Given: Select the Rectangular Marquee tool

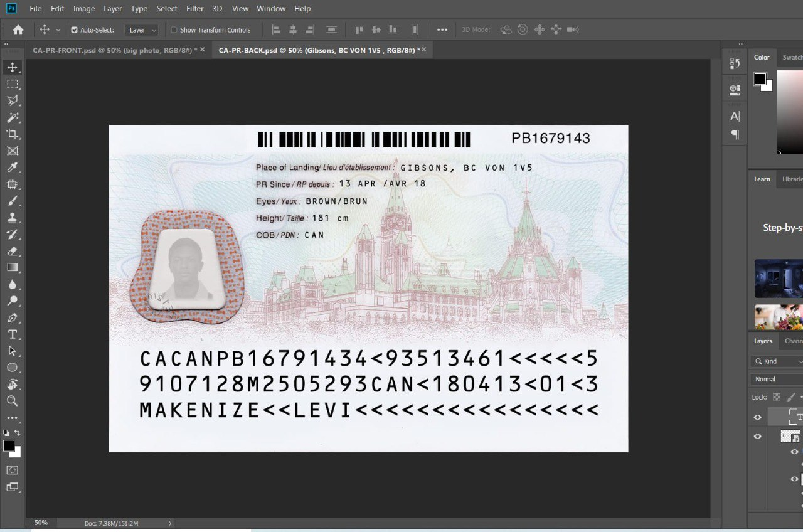Looking at the screenshot, I should point(12,84).
